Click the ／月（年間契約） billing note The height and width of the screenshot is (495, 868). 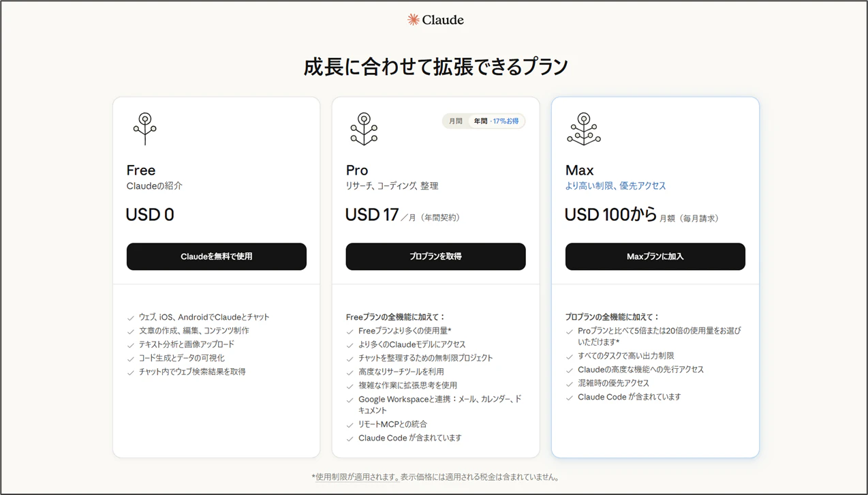[431, 217]
